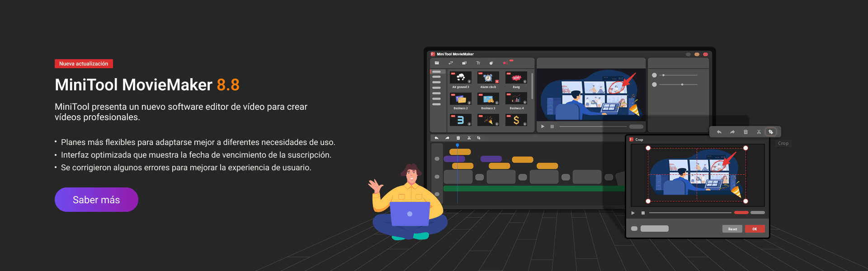868x271 pixels.
Task: Click the Saber más button
Action: point(96,200)
